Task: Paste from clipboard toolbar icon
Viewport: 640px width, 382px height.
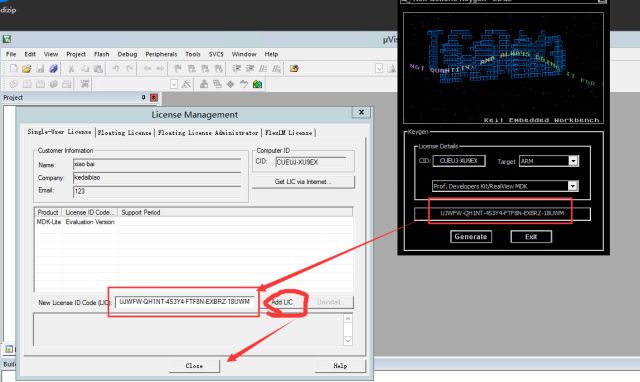Action: coord(98,69)
